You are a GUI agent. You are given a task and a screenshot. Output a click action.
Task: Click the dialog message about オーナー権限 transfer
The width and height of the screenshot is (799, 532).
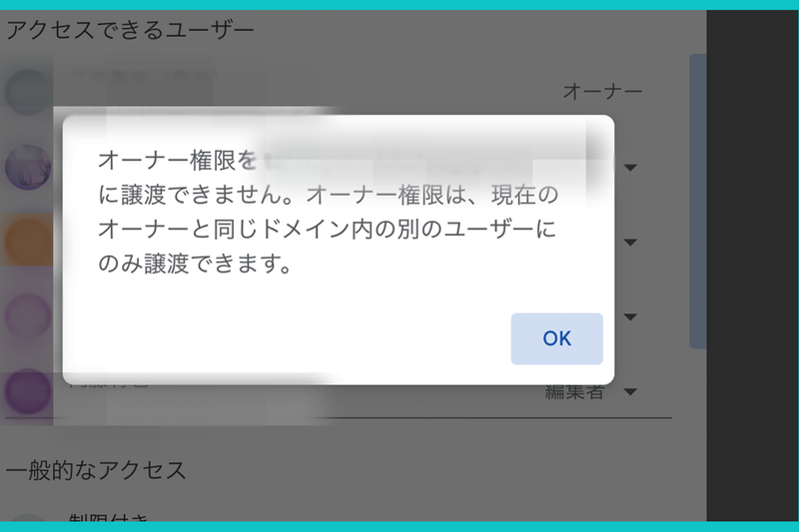pos(329,212)
